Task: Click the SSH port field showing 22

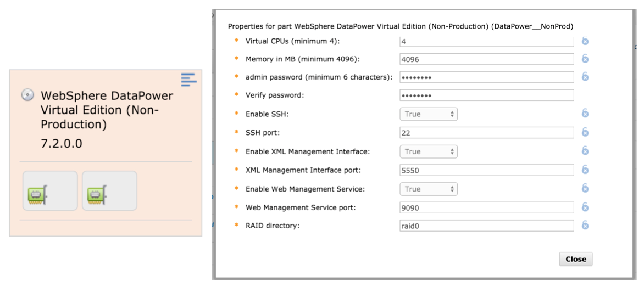Action: tap(487, 133)
